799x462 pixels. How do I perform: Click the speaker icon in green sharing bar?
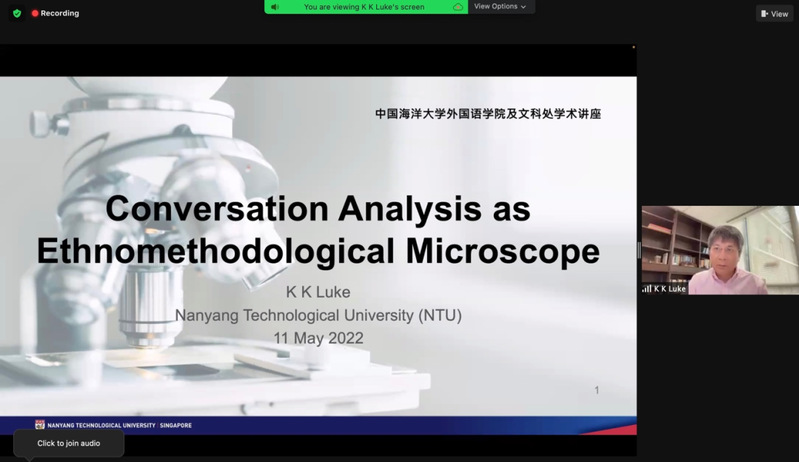click(275, 7)
